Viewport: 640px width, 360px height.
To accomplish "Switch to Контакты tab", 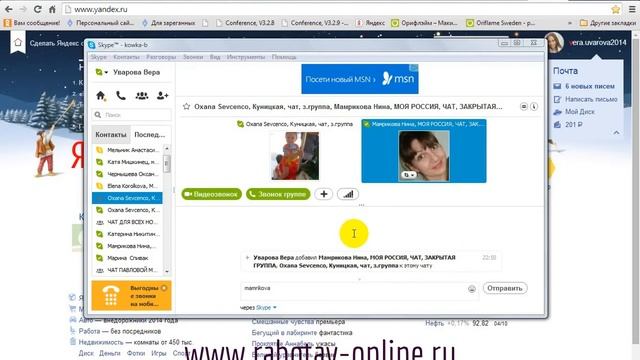I will pyautogui.click(x=111, y=134).
